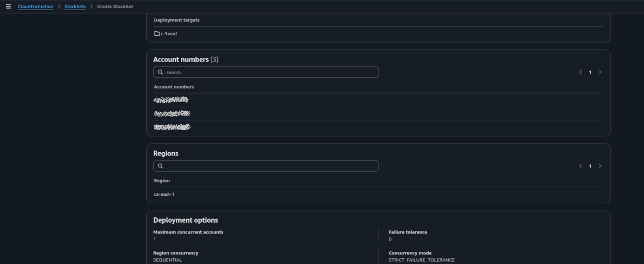Image resolution: width=644 pixels, height=264 pixels.
Task: Go to next page of Account numbers
Action: click(600, 72)
